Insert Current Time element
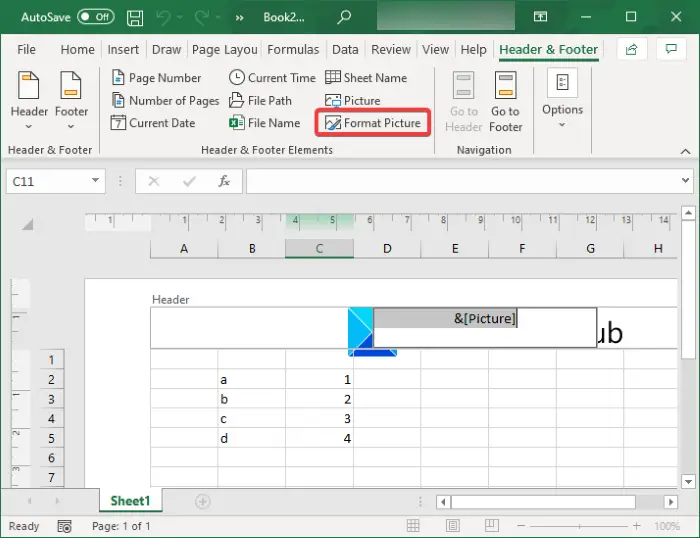700x538 pixels. point(272,78)
